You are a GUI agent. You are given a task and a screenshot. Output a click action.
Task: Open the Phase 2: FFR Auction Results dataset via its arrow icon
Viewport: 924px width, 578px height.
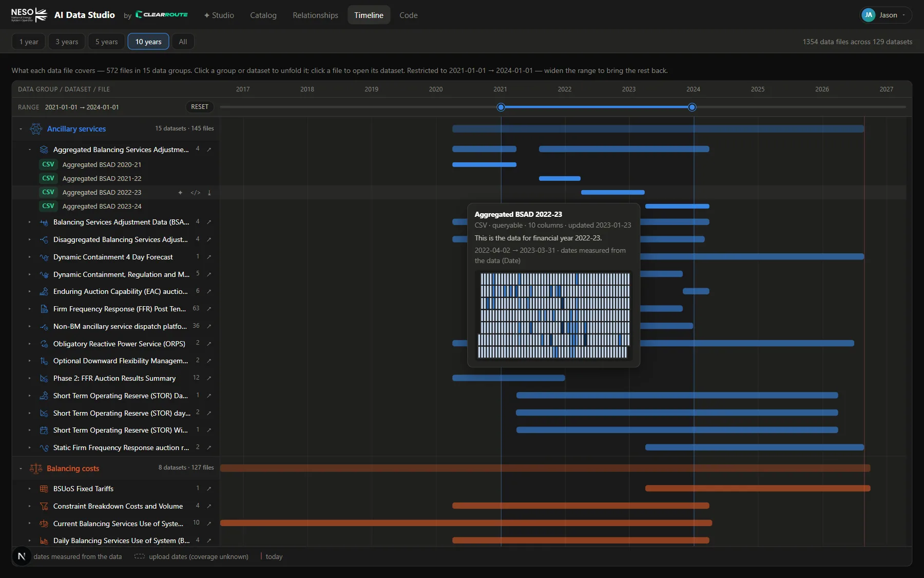point(209,378)
